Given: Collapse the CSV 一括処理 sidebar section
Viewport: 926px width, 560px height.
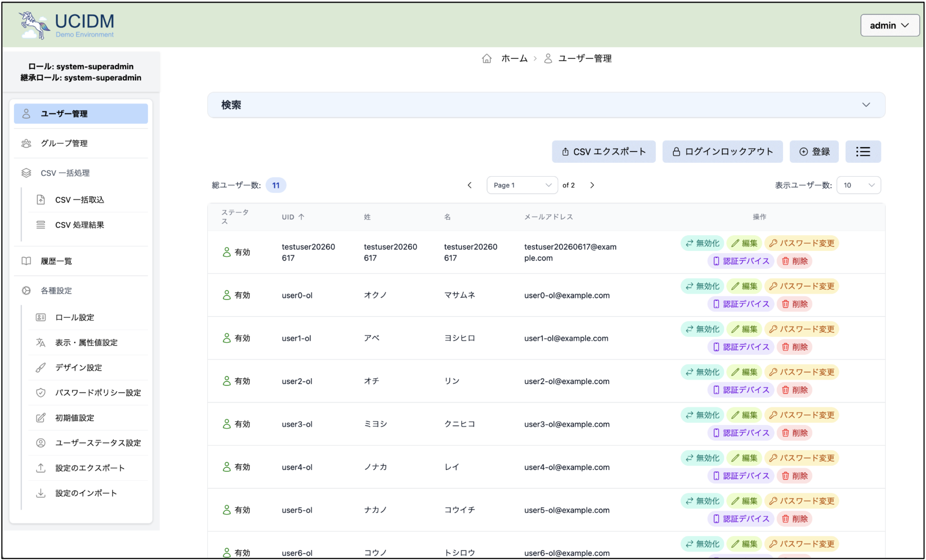Looking at the screenshot, I should coord(81,173).
